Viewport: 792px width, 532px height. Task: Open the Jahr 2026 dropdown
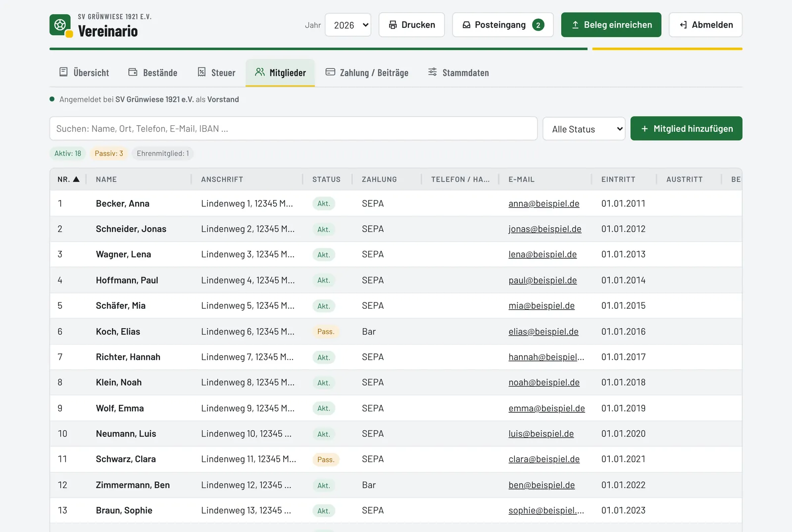coord(348,25)
